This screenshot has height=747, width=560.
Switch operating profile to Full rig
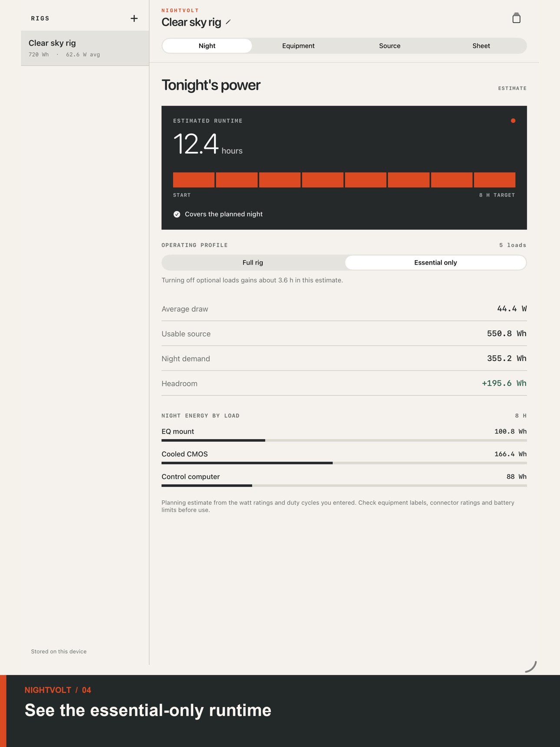[x=253, y=262]
